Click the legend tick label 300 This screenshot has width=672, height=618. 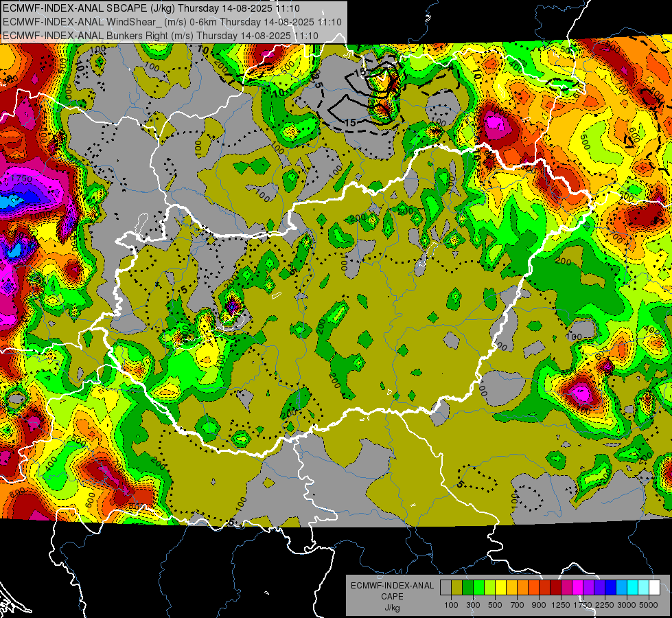(473, 605)
